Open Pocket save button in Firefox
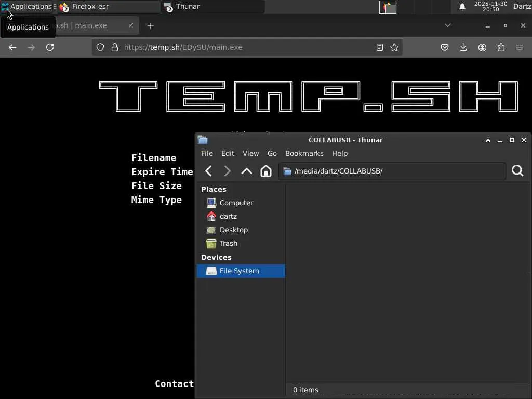Viewport: 532px width, 399px height. tap(445, 47)
